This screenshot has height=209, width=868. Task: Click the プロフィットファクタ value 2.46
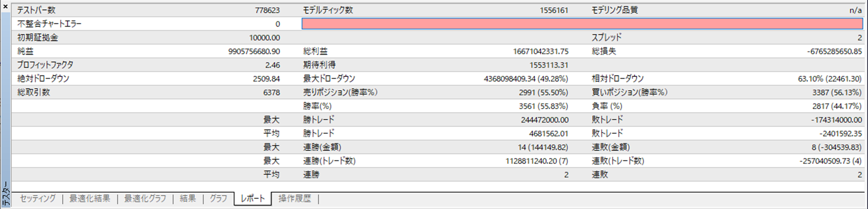click(x=272, y=65)
